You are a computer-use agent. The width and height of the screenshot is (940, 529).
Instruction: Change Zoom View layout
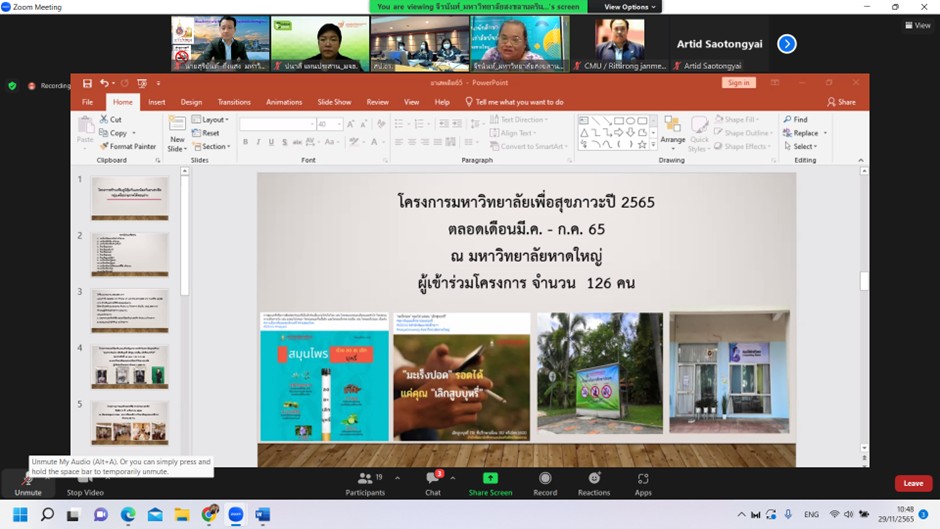coord(918,25)
